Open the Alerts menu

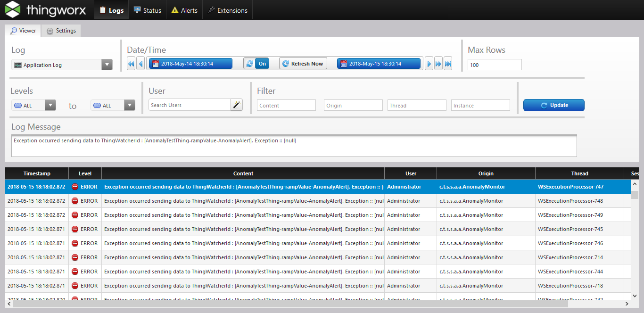coord(184,10)
